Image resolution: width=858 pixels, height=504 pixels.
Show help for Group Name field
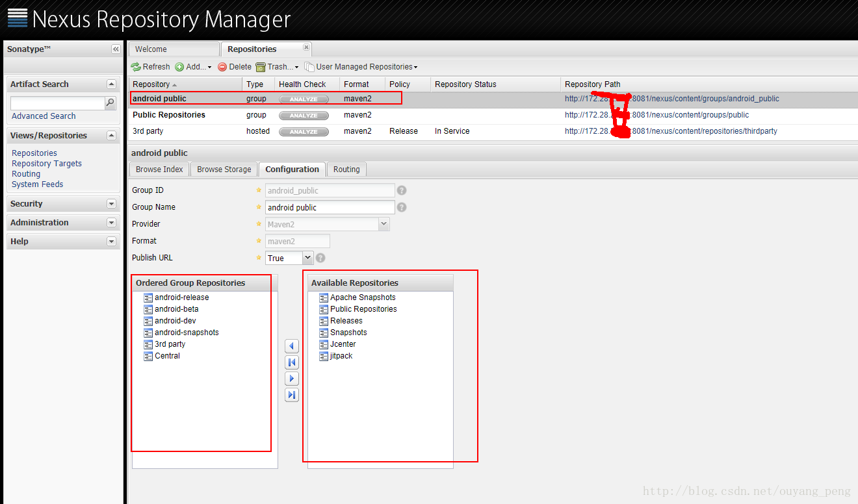click(402, 207)
